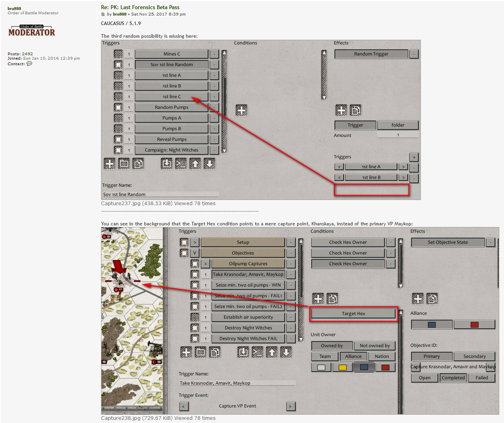Image resolution: width=504 pixels, height=423 pixels.
Task: Collapse the Objectives trigger folder
Action: 195,253
